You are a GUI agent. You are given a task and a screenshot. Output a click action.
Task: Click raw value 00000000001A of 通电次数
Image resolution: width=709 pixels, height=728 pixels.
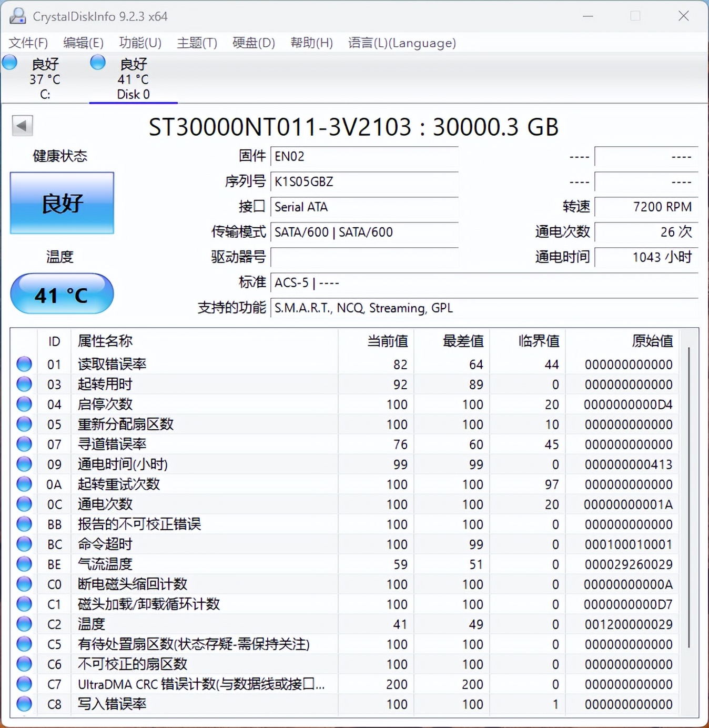(628, 504)
